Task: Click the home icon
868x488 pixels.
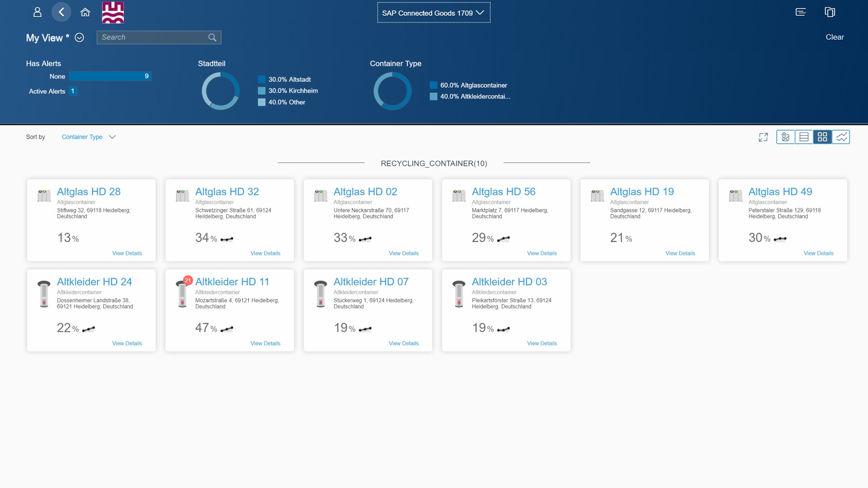Action: tap(85, 12)
